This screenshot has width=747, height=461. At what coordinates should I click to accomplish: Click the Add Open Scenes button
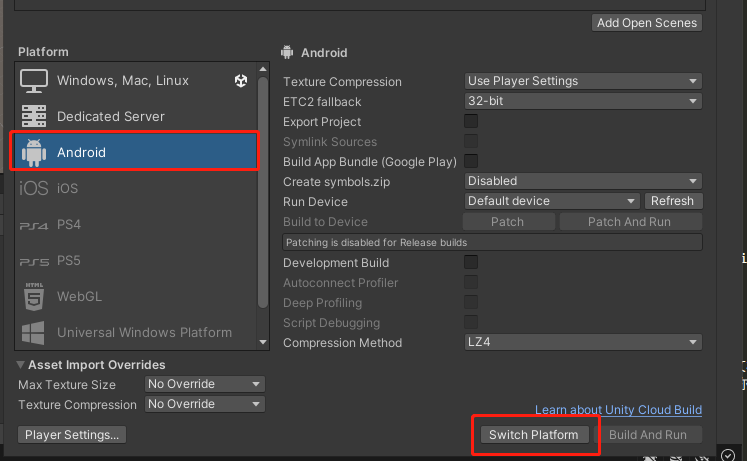click(647, 23)
